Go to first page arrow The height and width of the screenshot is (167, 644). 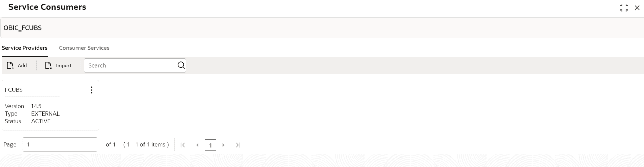coord(183,145)
